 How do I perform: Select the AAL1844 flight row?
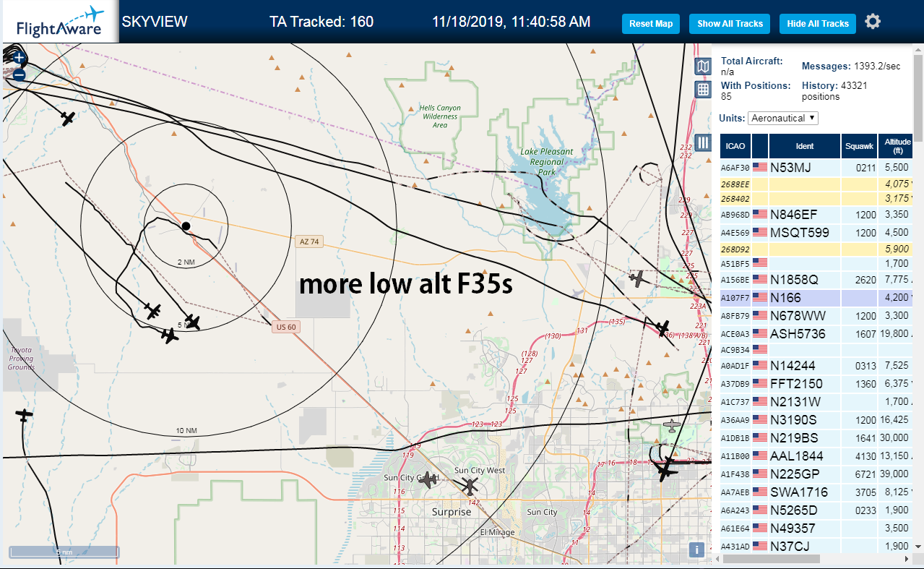[816, 456]
